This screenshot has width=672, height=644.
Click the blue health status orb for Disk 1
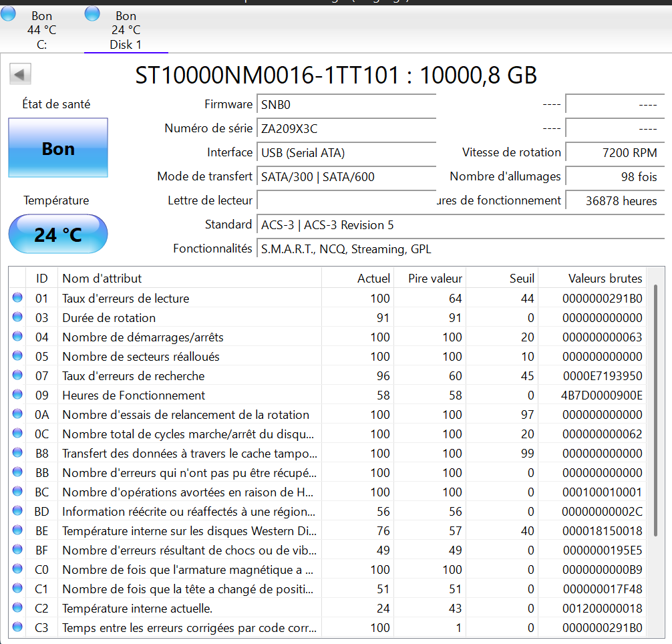coord(92,14)
